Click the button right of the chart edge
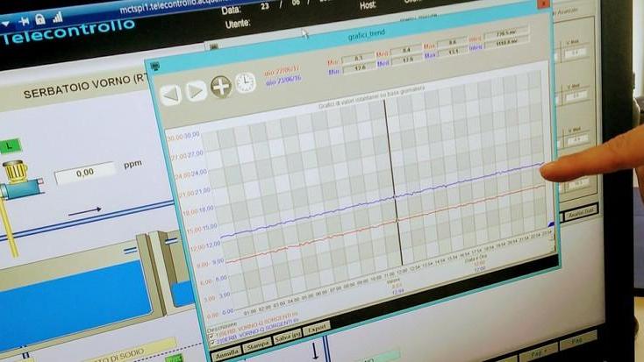The height and width of the screenshot is (362, 644). pyautogui.click(x=580, y=214)
